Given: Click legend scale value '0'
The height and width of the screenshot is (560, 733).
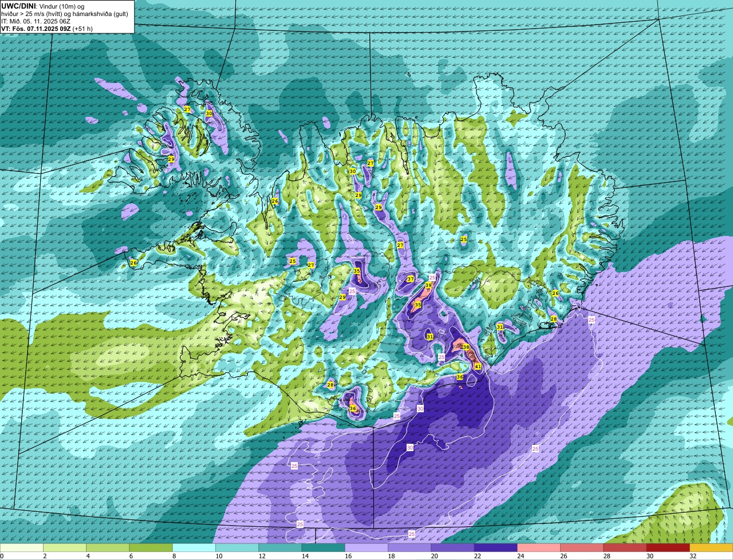Looking at the screenshot, I should click(1, 556).
